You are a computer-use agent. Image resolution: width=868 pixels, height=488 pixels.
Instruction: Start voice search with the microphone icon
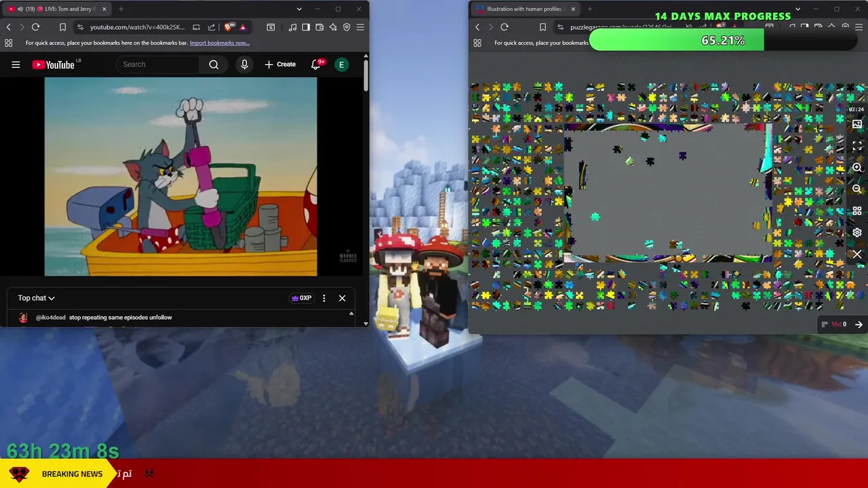244,64
